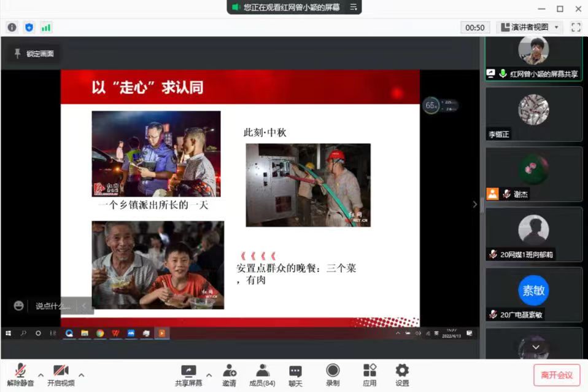This screenshot has height=392, width=588.
Task: View the 成员(84) participant list
Action: coord(262,374)
